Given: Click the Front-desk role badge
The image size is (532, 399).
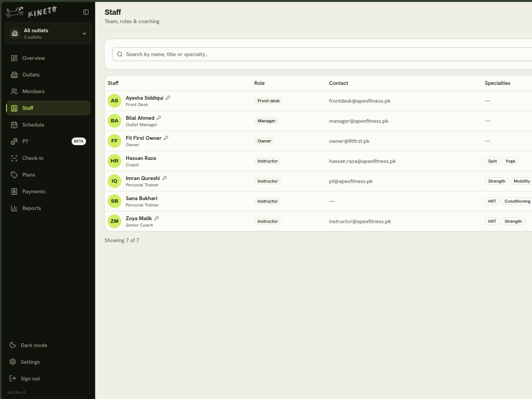Looking at the screenshot, I should pyautogui.click(x=268, y=101).
